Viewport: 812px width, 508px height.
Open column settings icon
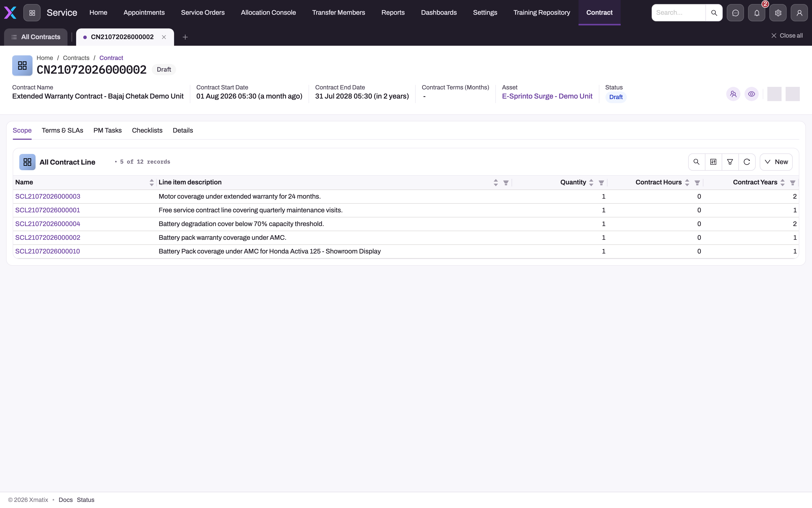[713, 162]
